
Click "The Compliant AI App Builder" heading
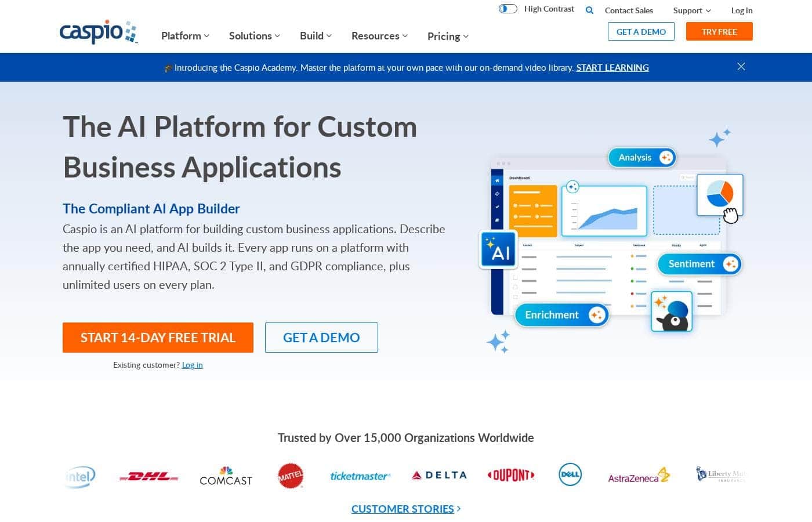pyautogui.click(x=151, y=209)
